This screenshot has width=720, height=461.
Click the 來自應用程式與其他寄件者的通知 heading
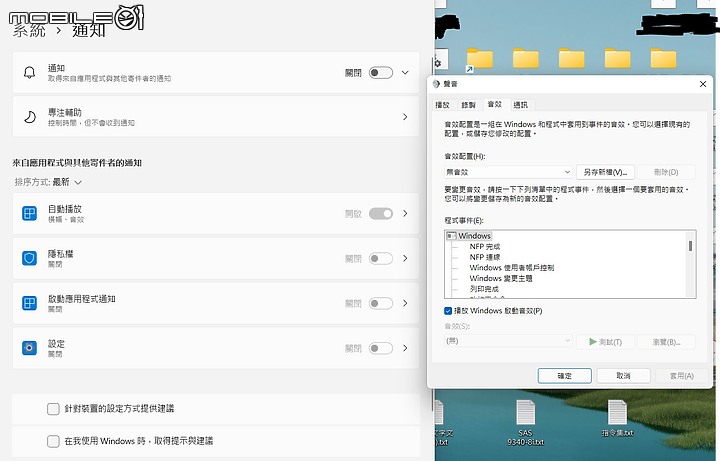[x=77, y=163]
